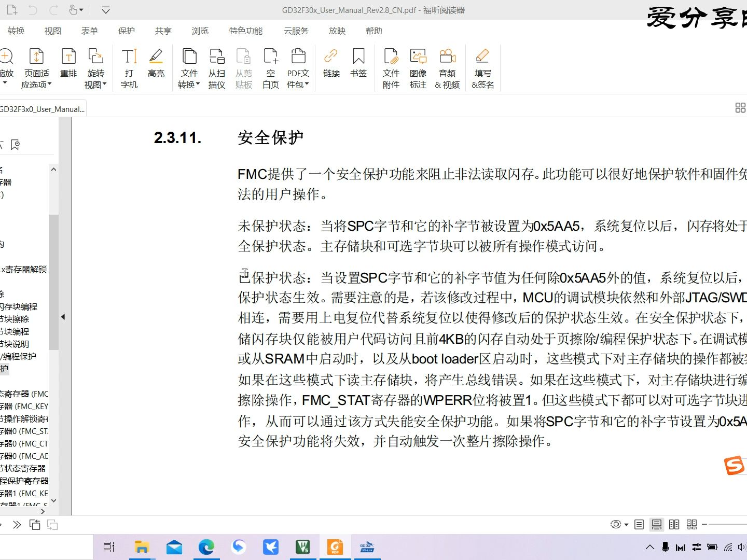Open the 闪存块编程 bookmark entry
Viewport: 747px width, 560px height.
coord(19,306)
